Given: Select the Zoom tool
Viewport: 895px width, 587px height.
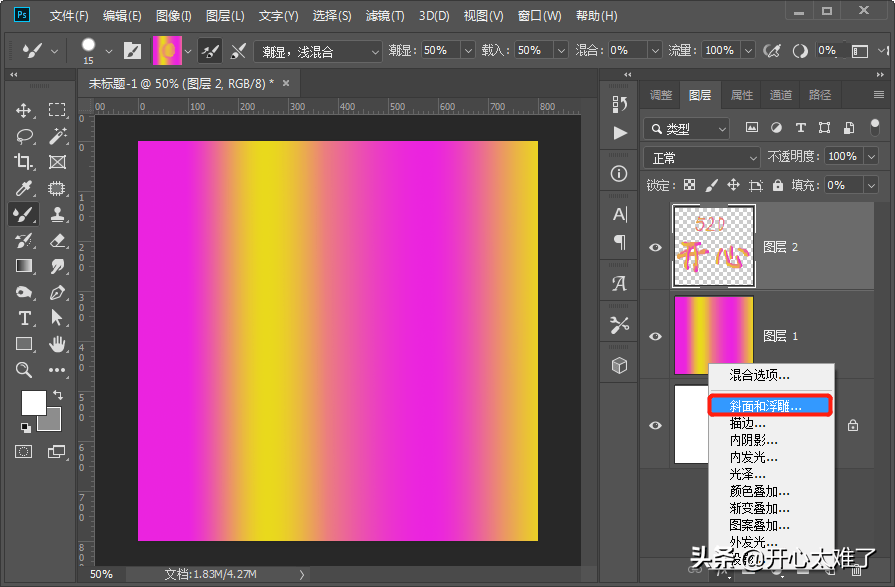Looking at the screenshot, I should (24, 370).
